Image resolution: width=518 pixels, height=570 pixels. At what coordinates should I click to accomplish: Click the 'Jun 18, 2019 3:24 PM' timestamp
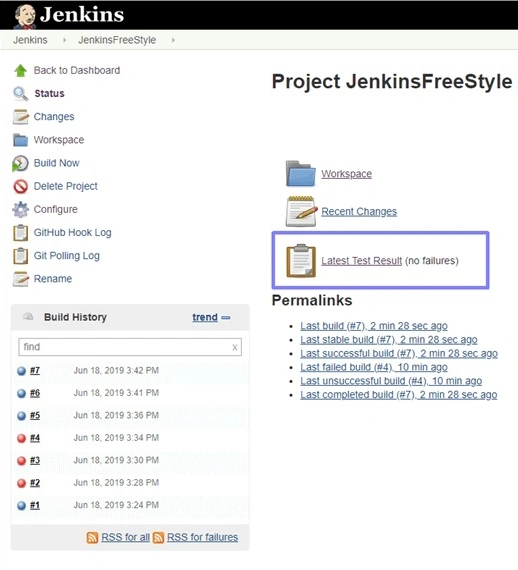click(116, 505)
